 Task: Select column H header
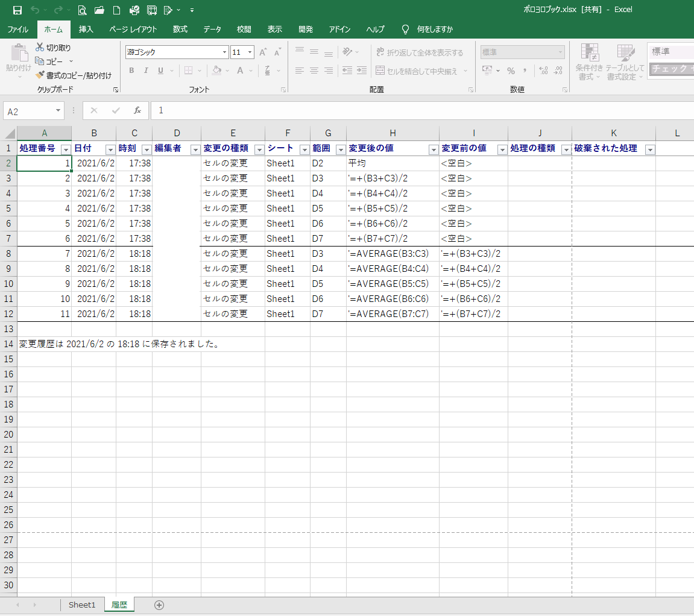coord(393,133)
